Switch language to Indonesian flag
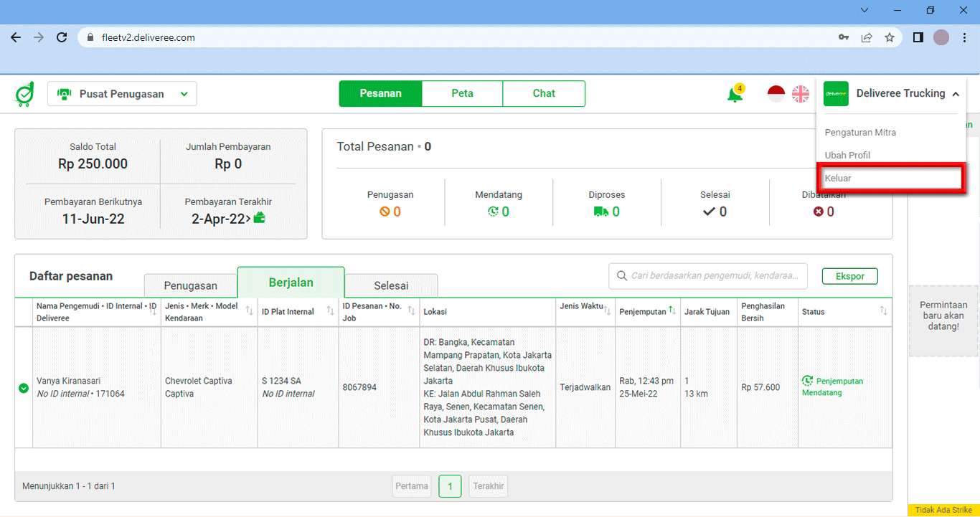This screenshot has height=517, width=980. click(776, 94)
